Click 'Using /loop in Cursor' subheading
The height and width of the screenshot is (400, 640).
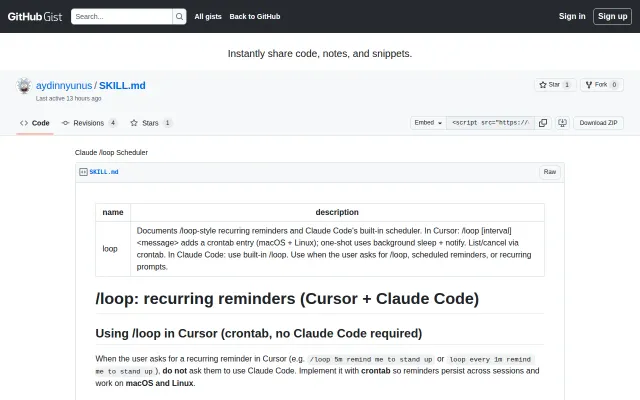pos(259,333)
